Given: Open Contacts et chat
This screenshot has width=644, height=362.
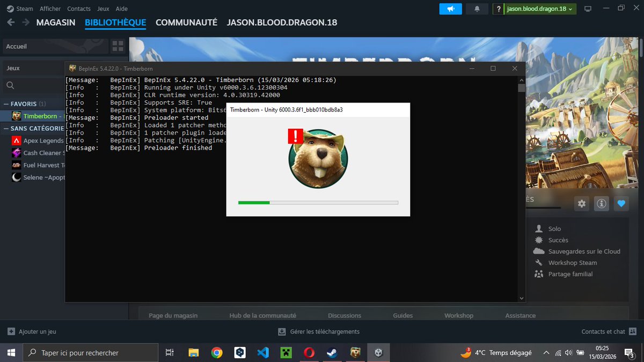Looking at the screenshot, I should [x=609, y=332].
